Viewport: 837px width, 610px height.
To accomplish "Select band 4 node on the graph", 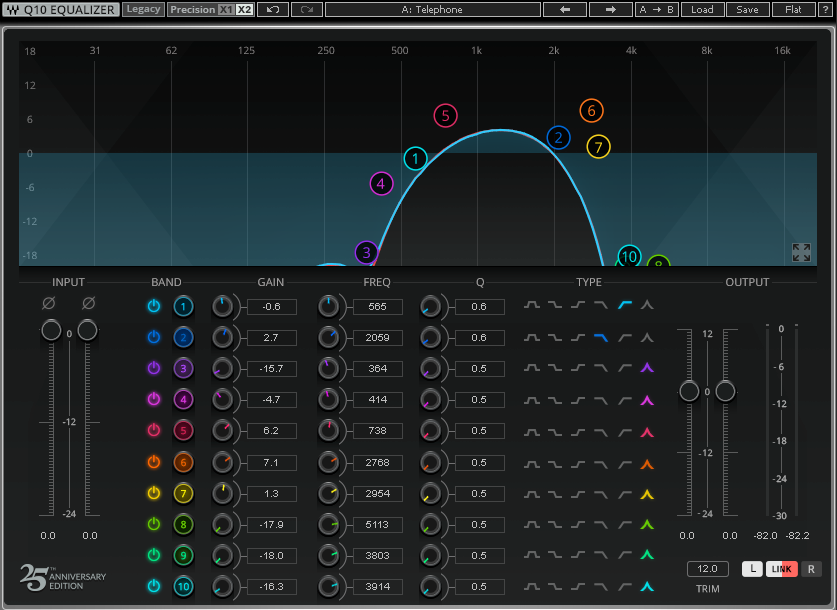I will (381, 184).
